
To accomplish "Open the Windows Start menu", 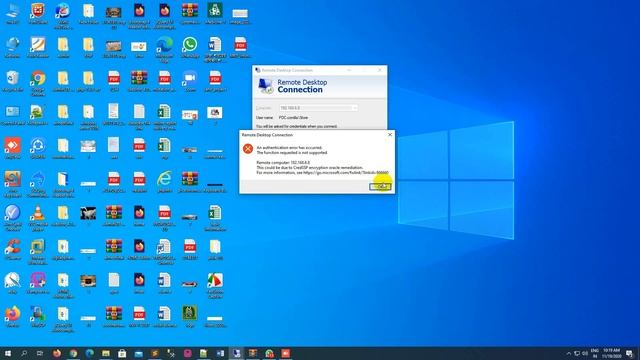I will click(x=8, y=353).
